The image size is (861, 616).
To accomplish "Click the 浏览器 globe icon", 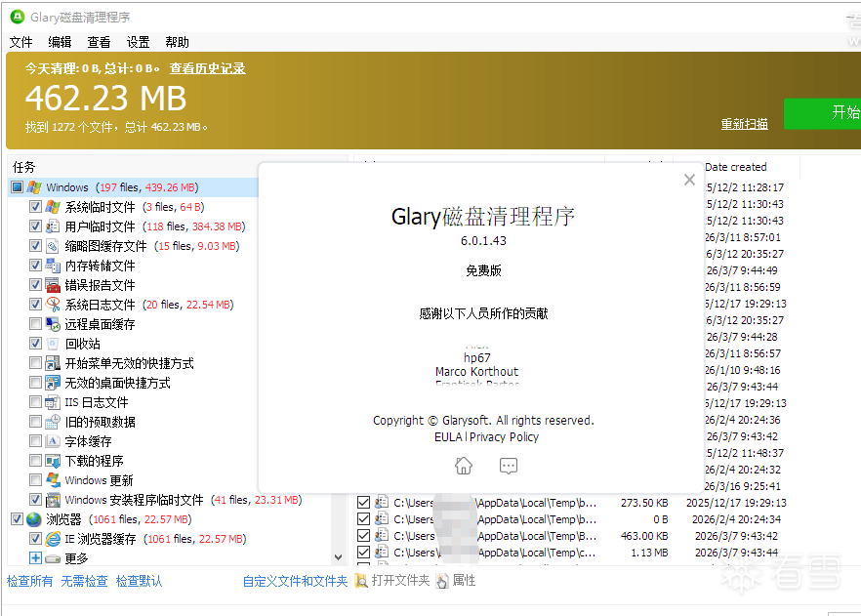I will (x=34, y=519).
